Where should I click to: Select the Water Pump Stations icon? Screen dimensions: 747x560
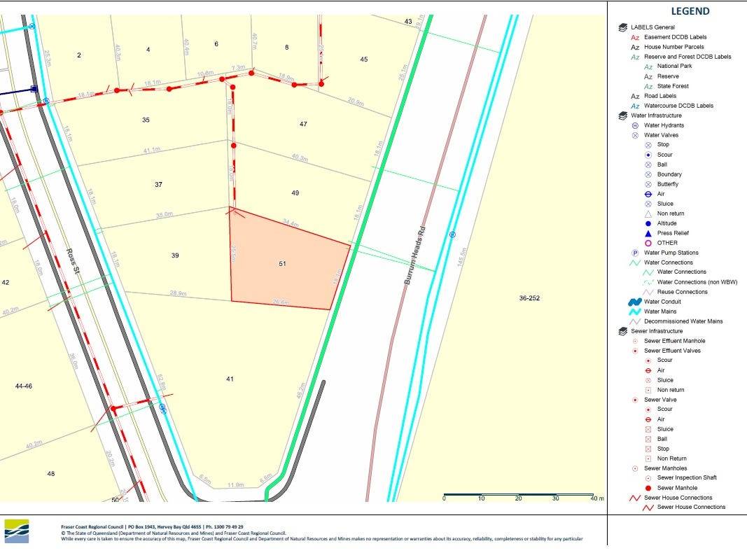click(636, 253)
